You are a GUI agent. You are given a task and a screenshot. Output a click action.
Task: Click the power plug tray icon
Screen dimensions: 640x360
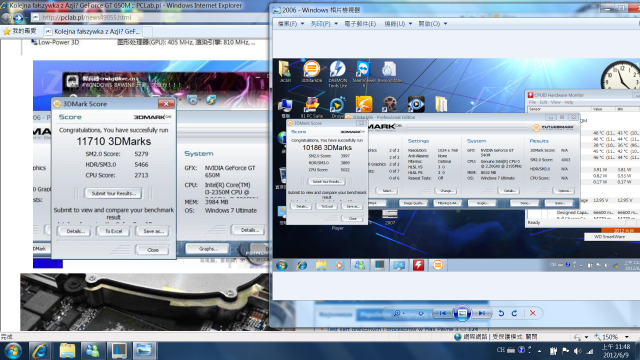click(553, 351)
